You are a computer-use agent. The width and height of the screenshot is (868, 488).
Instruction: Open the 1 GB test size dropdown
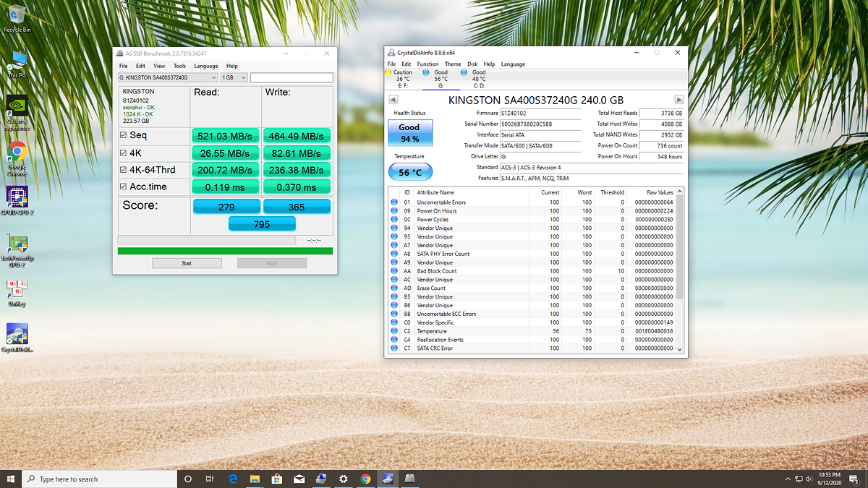[234, 77]
